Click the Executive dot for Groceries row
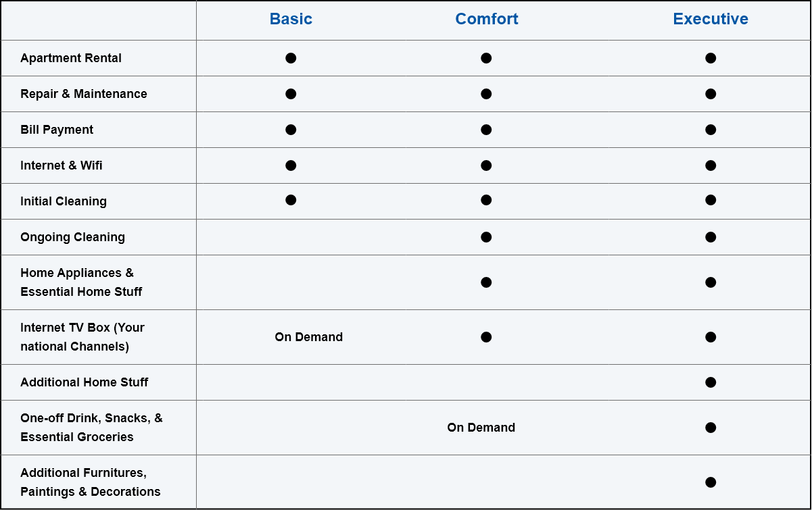Screen dimensions: 812x510 [711, 428]
